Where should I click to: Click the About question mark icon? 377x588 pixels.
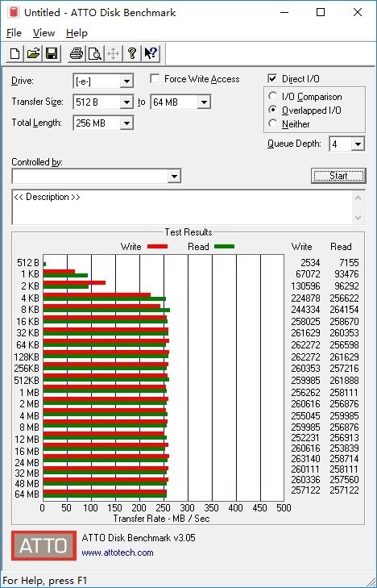coord(131,53)
